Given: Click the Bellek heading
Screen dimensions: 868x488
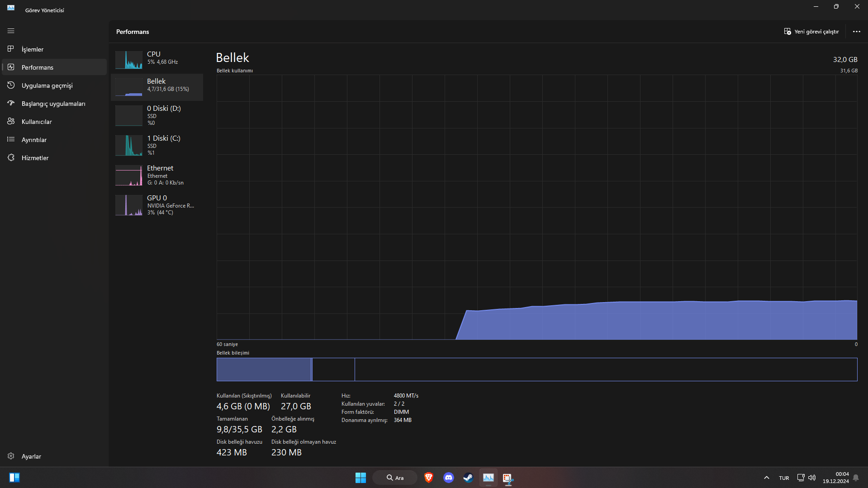Looking at the screenshot, I should pos(232,58).
